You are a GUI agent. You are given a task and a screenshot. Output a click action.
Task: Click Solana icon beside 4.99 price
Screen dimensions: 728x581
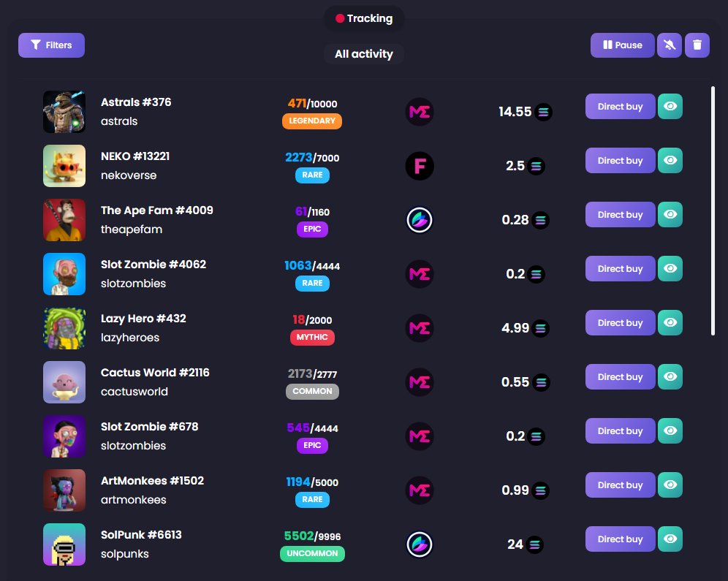pos(540,328)
